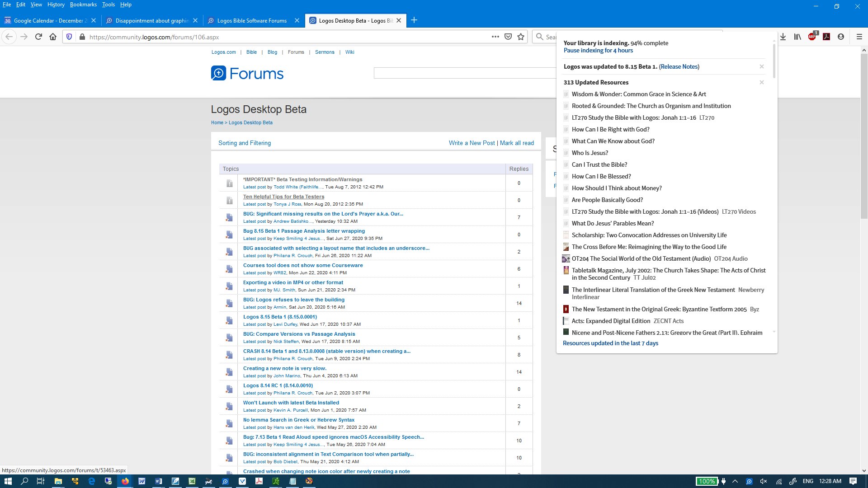Open Windows Start menu

click(8, 481)
